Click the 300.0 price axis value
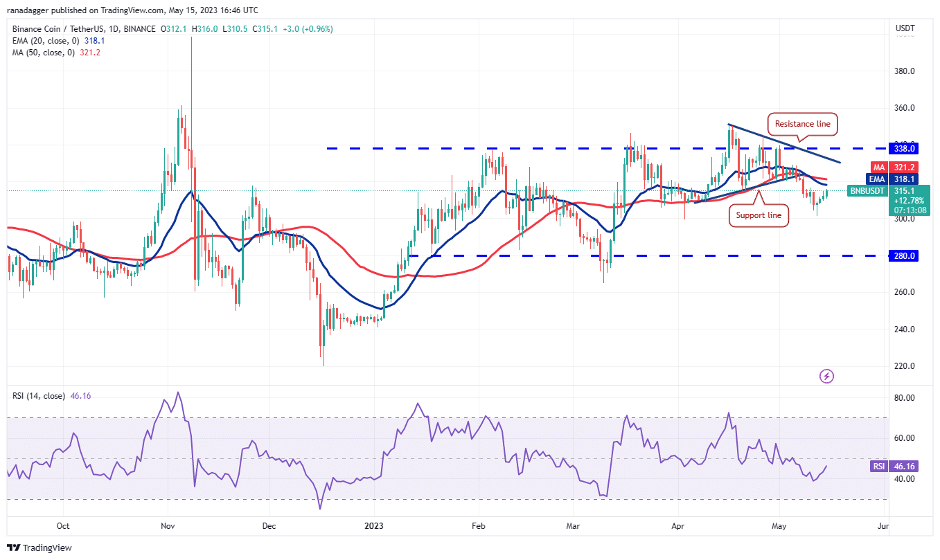Viewport: 940px width, 560px height. click(905, 219)
